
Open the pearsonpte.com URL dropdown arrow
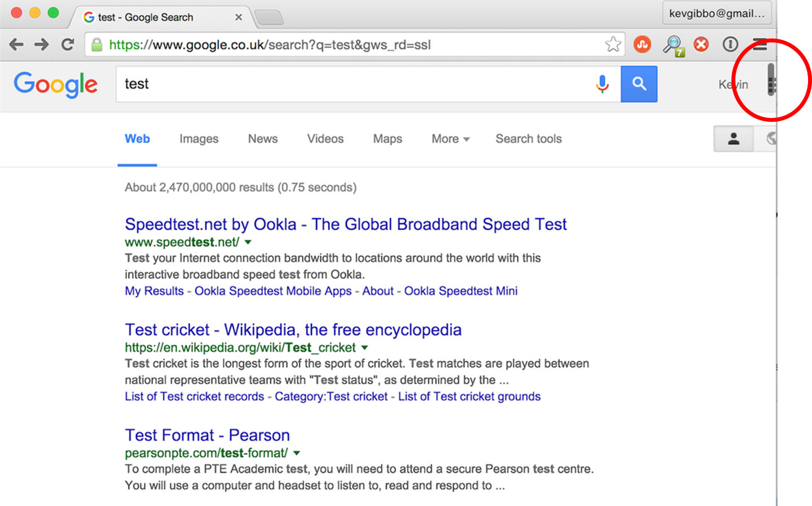point(297,452)
